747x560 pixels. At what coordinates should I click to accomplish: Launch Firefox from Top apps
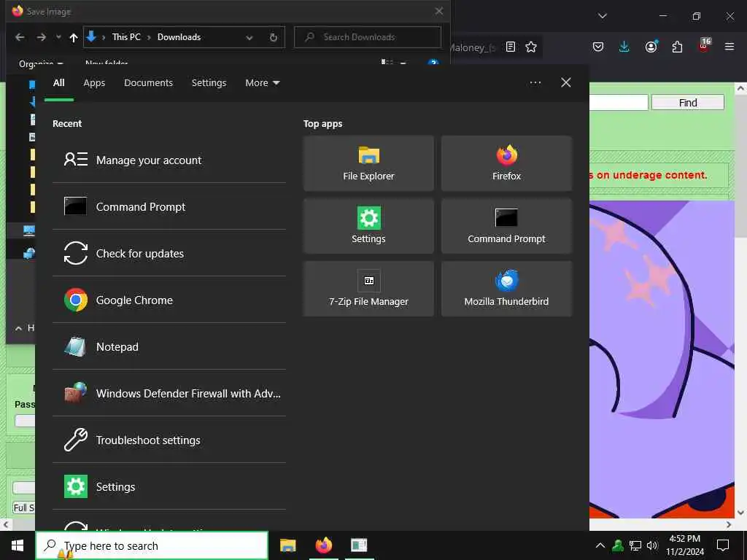506,163
